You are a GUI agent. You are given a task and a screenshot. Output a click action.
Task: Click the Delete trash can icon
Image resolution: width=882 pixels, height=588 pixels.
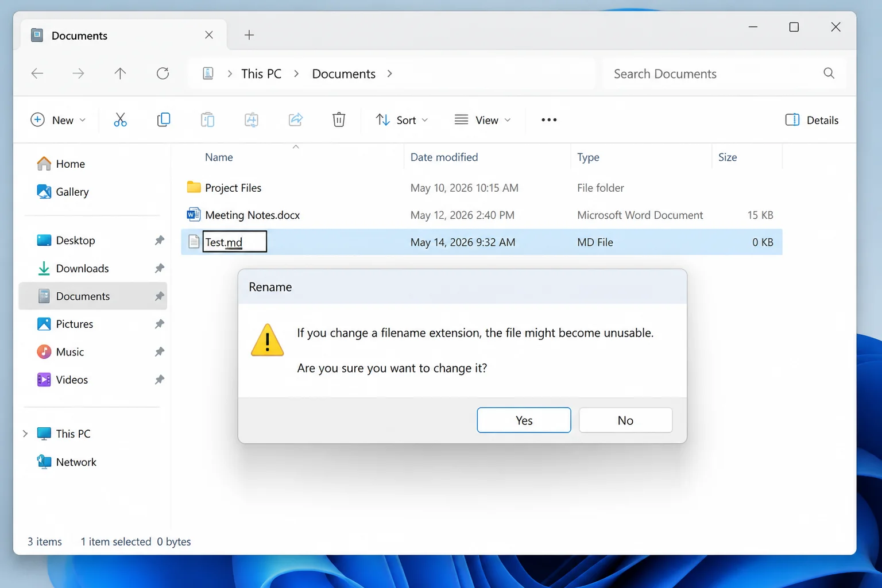(x=339, y=120)
